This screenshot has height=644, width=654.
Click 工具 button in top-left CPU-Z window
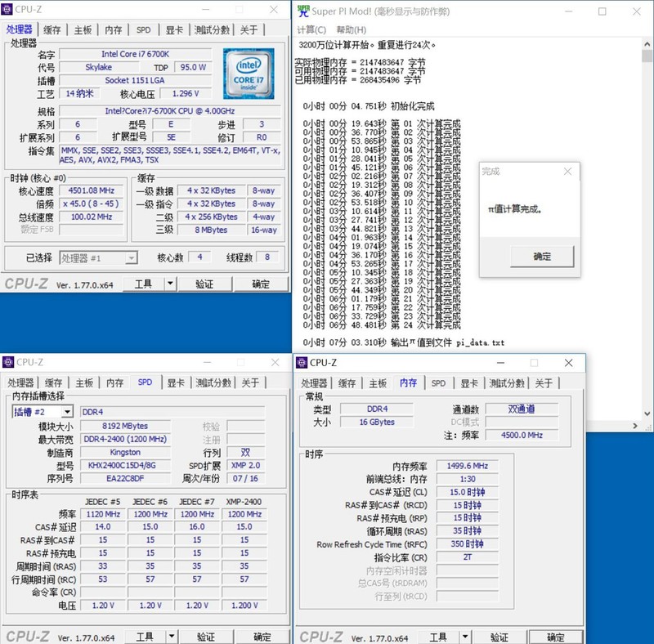coord(144,284)
